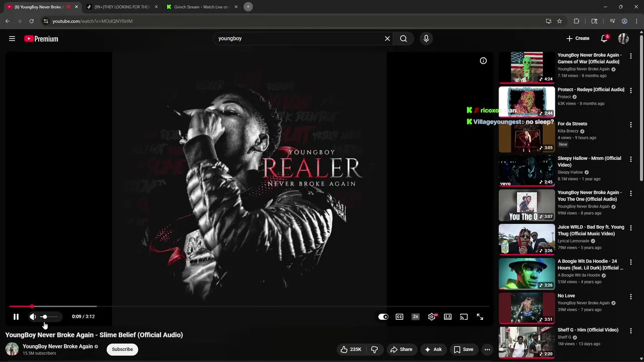Viewport: 644px width, 362px height.
Task: Save the video to a playlist
Action: [463, 349]
